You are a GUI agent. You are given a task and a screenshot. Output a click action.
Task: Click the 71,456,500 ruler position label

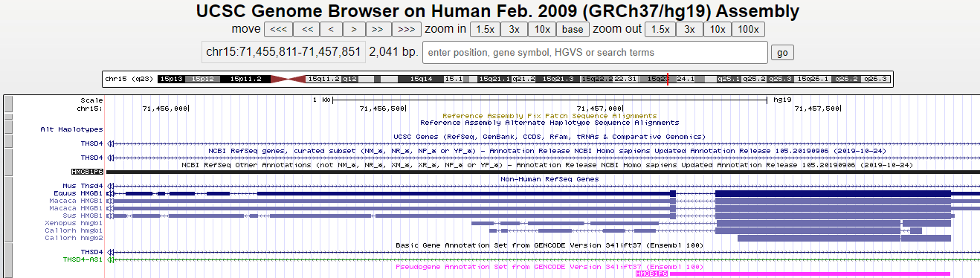pyautogui.click(x=382, y=109)
